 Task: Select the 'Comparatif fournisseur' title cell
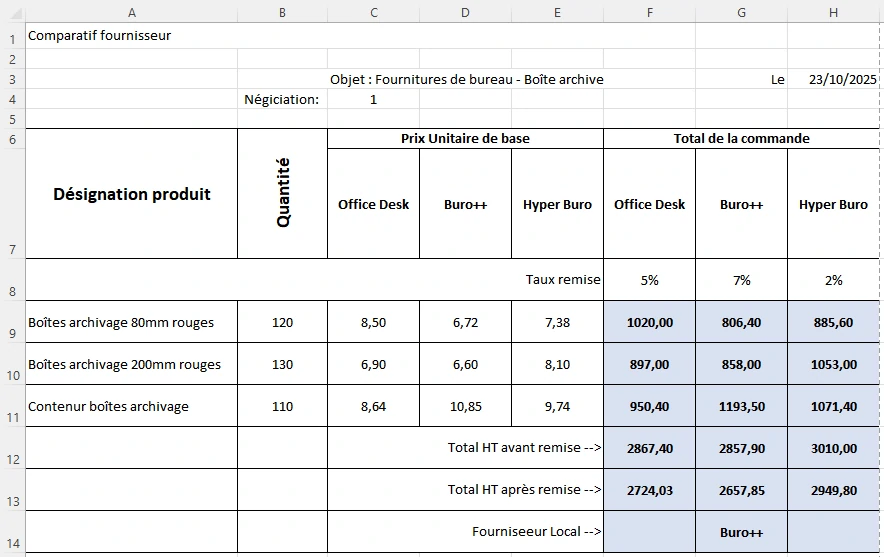coord(100,36)
